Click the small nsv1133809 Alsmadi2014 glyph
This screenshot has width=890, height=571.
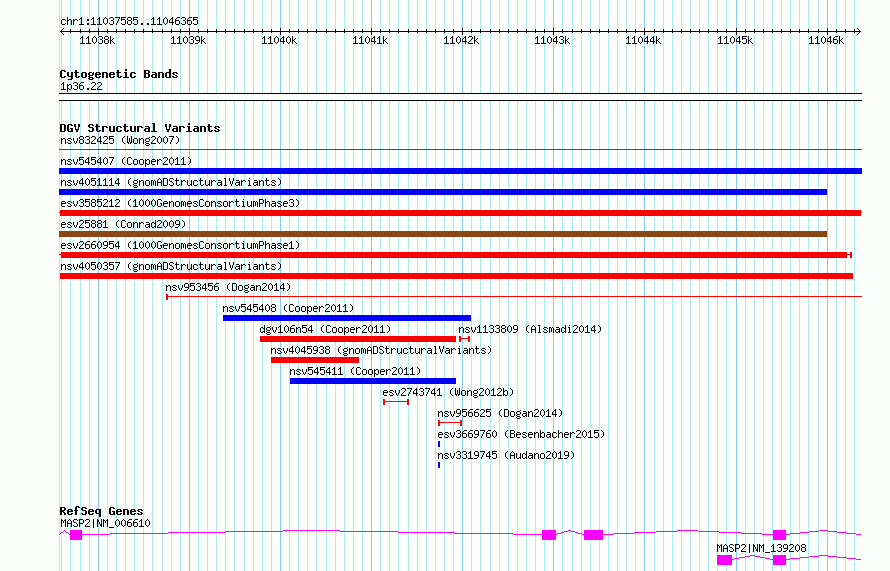(x=464, y=339)
